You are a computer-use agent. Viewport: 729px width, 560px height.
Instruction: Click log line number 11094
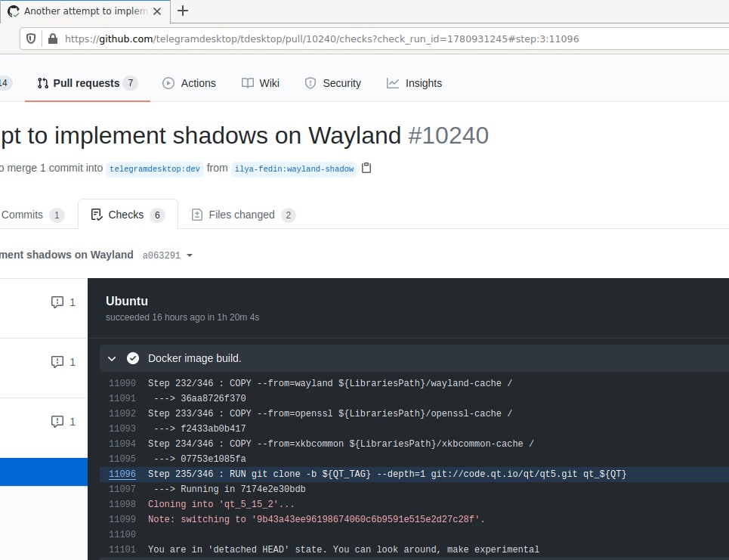[x=122, y=444]
